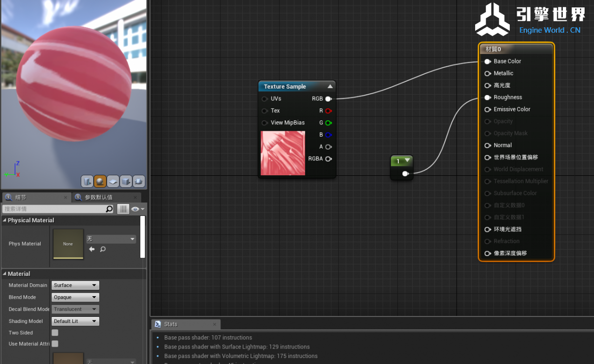Select the 材質0 material node title
594x364 pixels.
click(493, 49)
